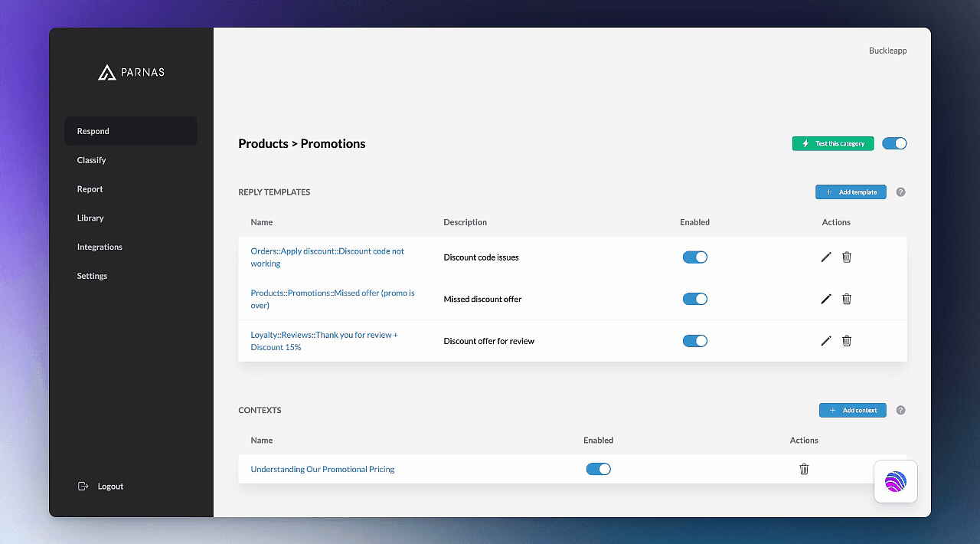Disable the Discount code issues template toggle
980x544 pixels.
click(x=694, y=257)
